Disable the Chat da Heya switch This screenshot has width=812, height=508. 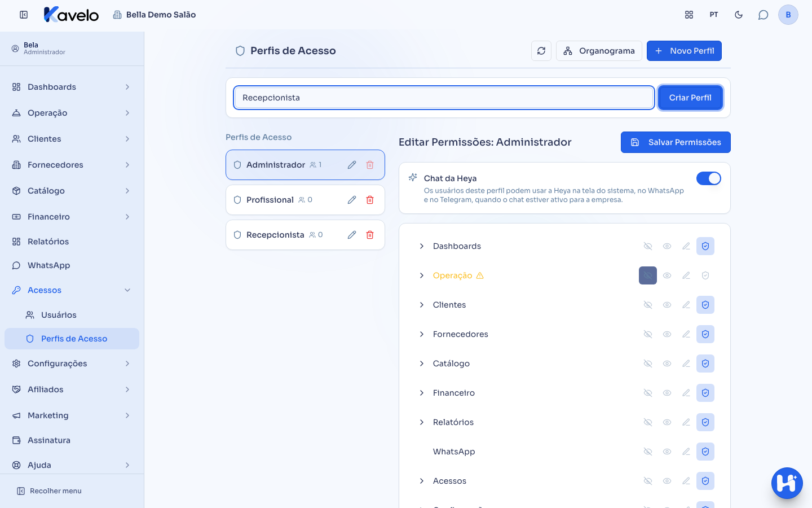coord(709,178)
